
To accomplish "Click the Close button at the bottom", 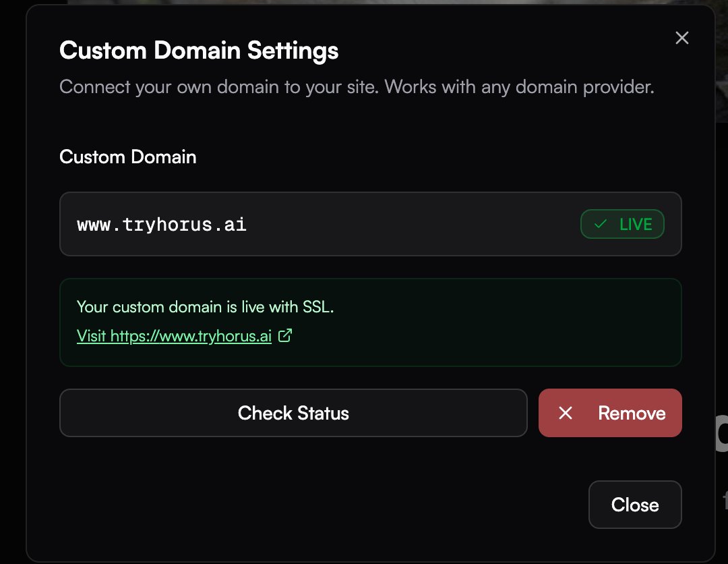I will 634,505.
